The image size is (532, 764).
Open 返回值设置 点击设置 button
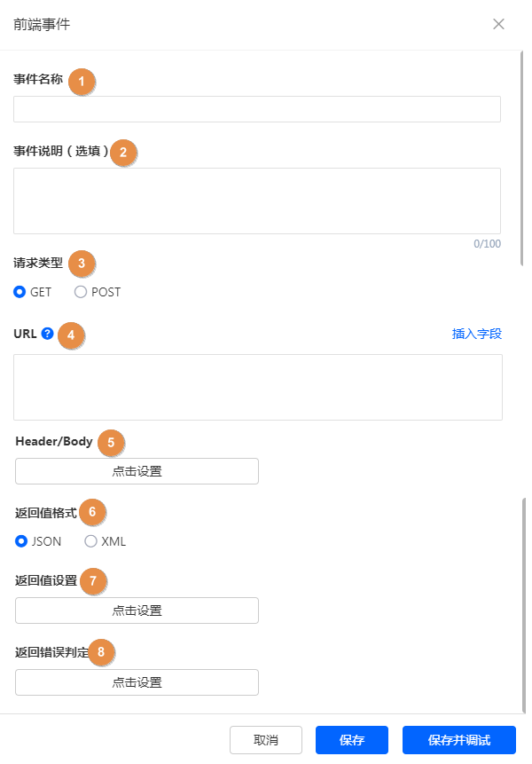(137, 610)
